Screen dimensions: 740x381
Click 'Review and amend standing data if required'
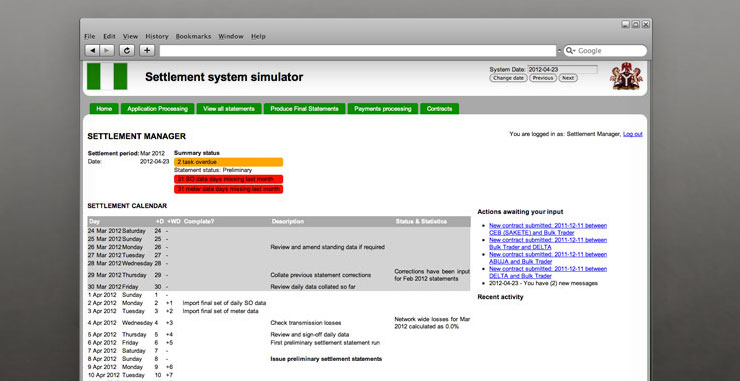click(328, 247)
